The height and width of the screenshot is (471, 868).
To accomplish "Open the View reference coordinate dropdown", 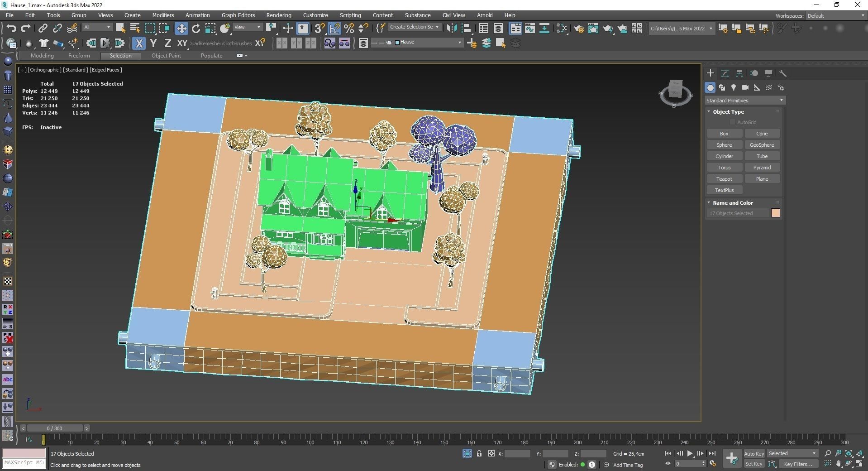I will (x=248, y=28).
